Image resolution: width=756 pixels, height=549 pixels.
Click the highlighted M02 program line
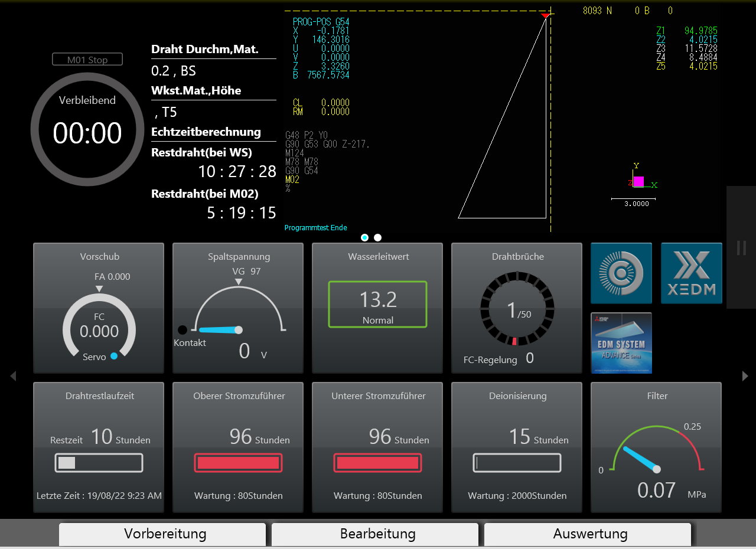pos(292,180)
